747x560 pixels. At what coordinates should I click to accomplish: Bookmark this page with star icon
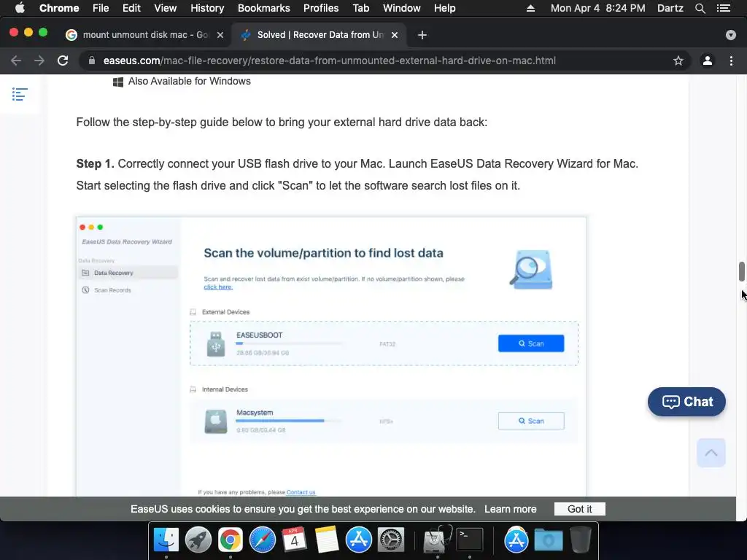click(x=678, y=61)
